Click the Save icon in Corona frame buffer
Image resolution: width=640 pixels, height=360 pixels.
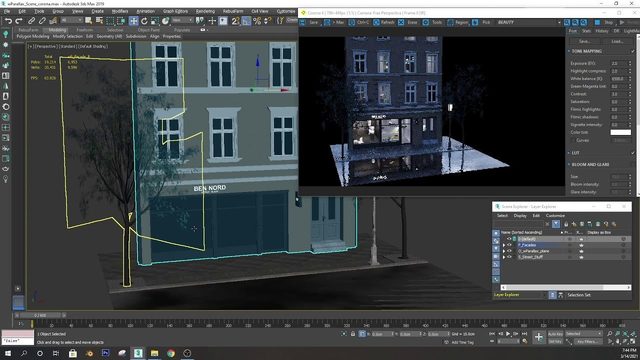tap(303, 22)
